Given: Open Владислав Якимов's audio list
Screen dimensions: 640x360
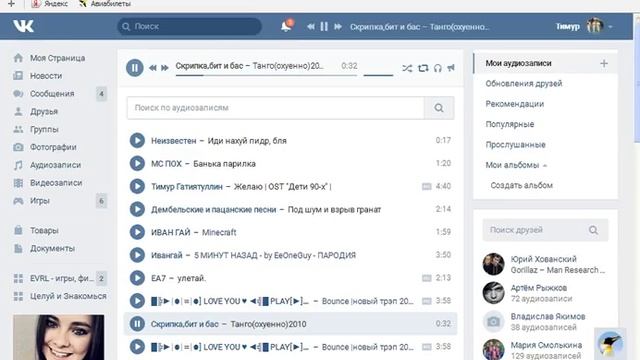Looking at the screenshot, I should [544, 322].
